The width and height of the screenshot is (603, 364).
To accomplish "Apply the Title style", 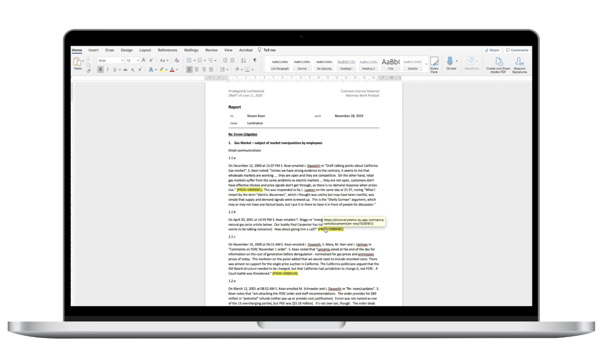I will [x=390, y=65].
